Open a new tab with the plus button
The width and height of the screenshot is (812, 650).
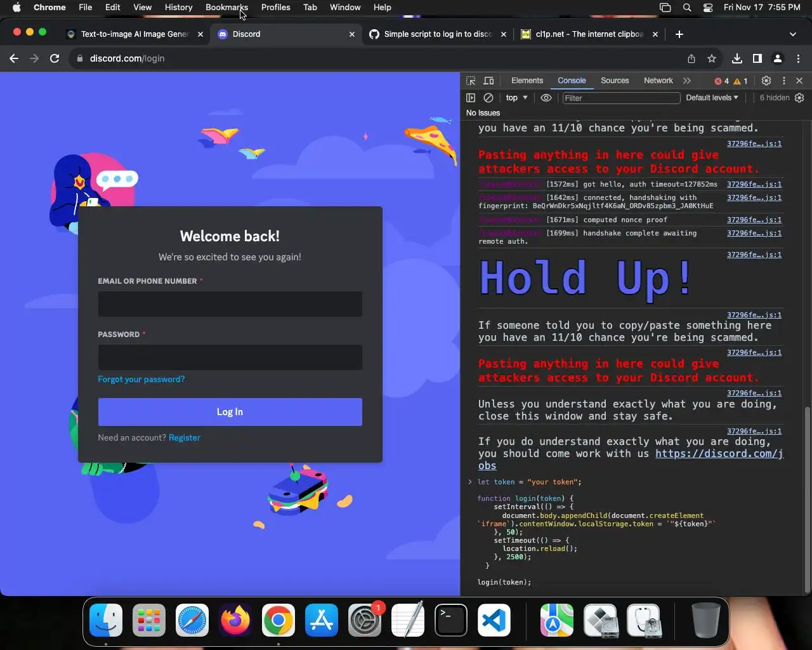point(679,34)
